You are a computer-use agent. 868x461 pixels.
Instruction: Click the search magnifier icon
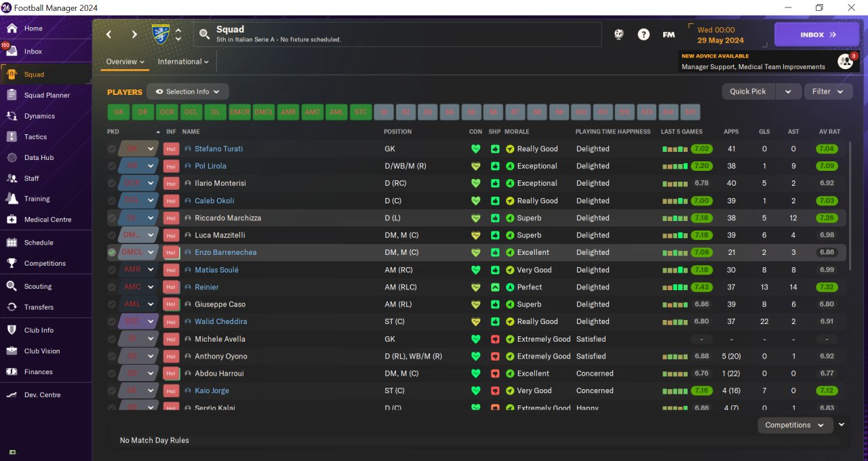[204, 34]
